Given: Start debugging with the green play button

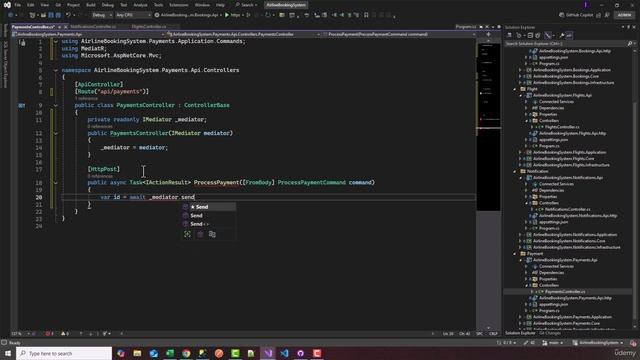Looking at the screenshot, I should (227, 15).
